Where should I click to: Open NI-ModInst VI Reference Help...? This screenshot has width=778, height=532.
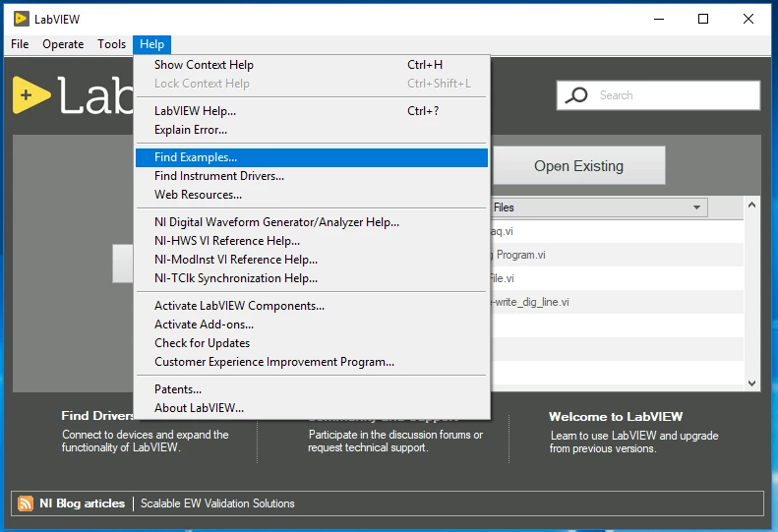(x=312, y=260)
